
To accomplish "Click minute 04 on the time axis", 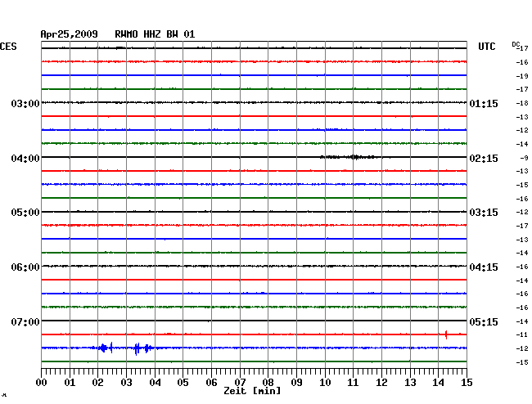I will point(155,382).
